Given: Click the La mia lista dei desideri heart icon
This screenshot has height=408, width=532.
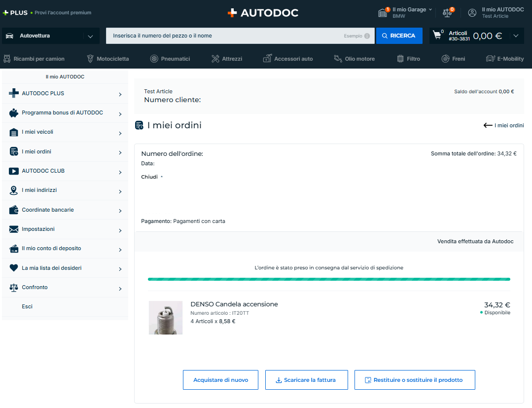Looking at the screenshot, I should click(x=14, y=268).
